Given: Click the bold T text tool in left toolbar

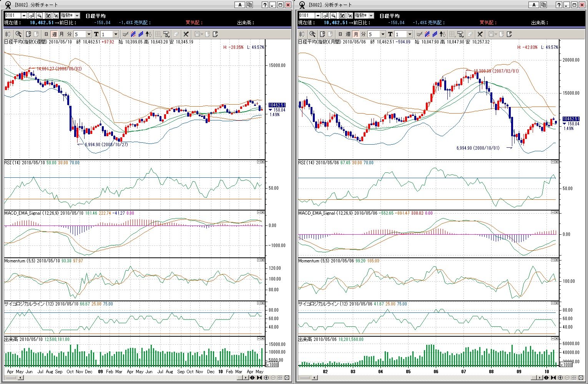Looking at the screenshot, I should [96, 34].
